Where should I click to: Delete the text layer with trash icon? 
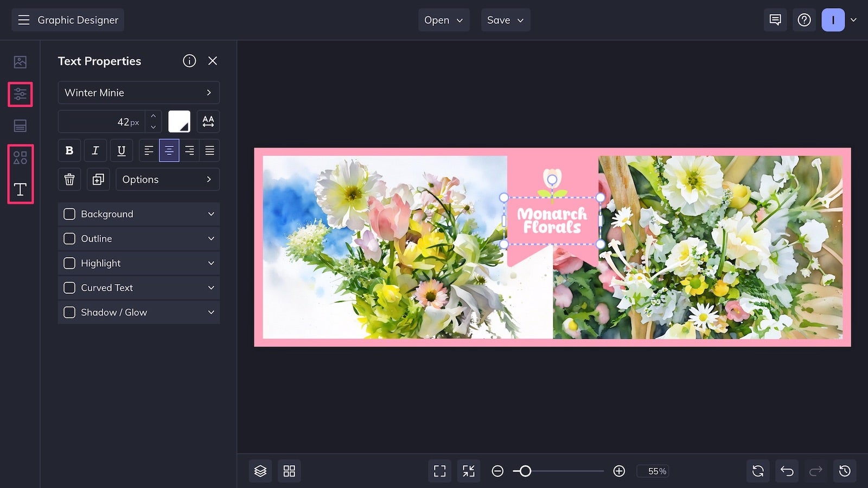click(x=69, y=179)
